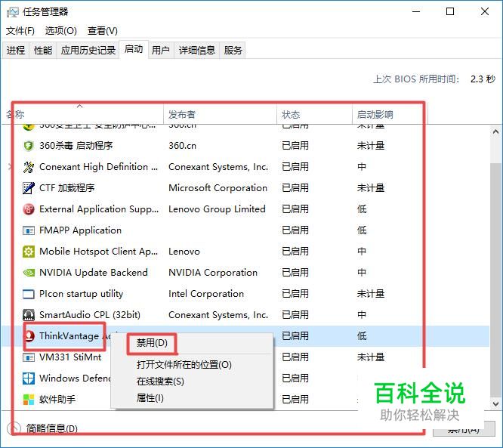Viewport: 503px width, 448px height.
Task: Select the 启动 tab
Action: click(134, 49)
